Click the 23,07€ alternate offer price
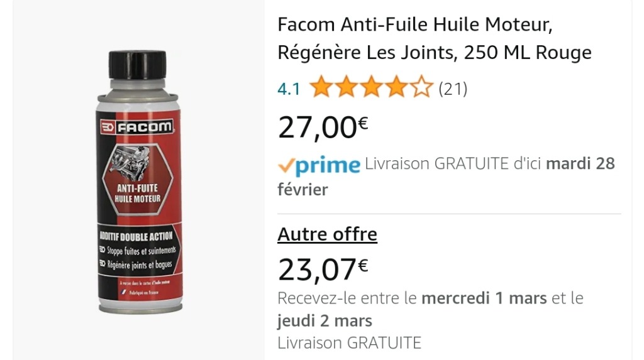 pyautogui.click(x=323, y=270)
